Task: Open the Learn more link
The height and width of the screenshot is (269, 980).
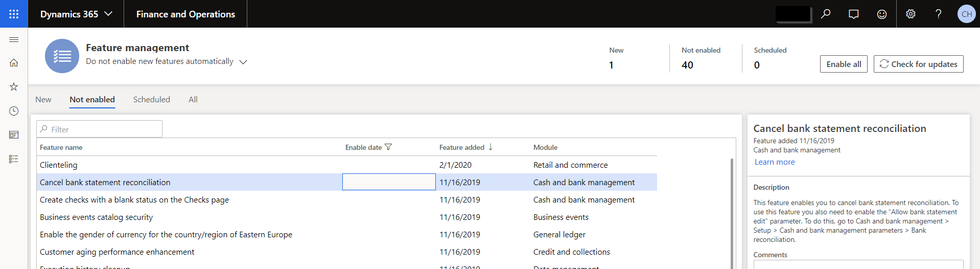Action: click(775, 162)
